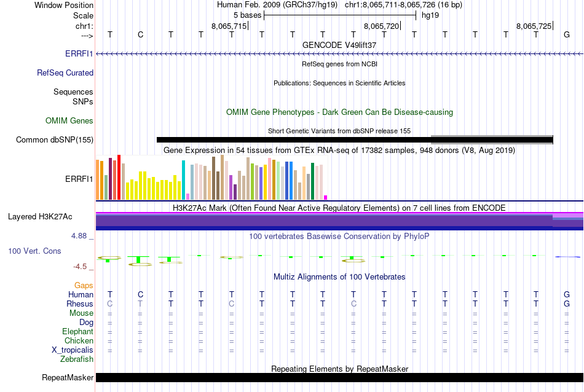584x392 pixels.
Task: Click the GENCODE V49lift37 track title
Action: pos(339,45)
